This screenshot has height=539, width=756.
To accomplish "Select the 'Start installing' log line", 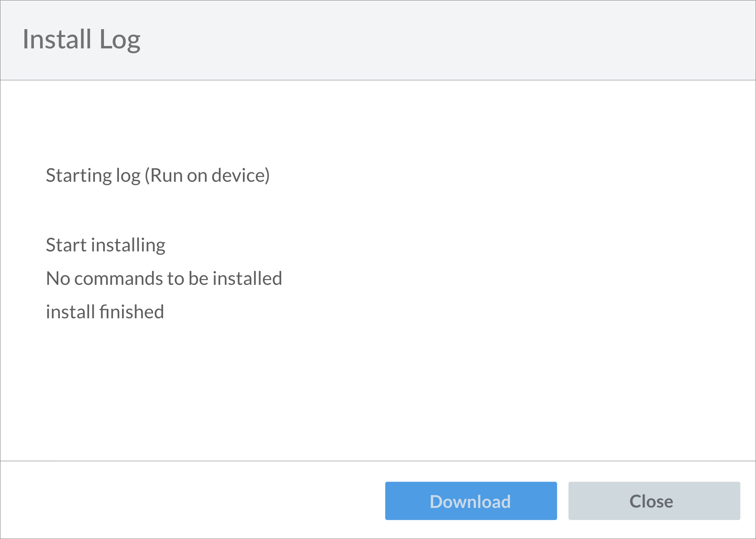I will 106,245.
